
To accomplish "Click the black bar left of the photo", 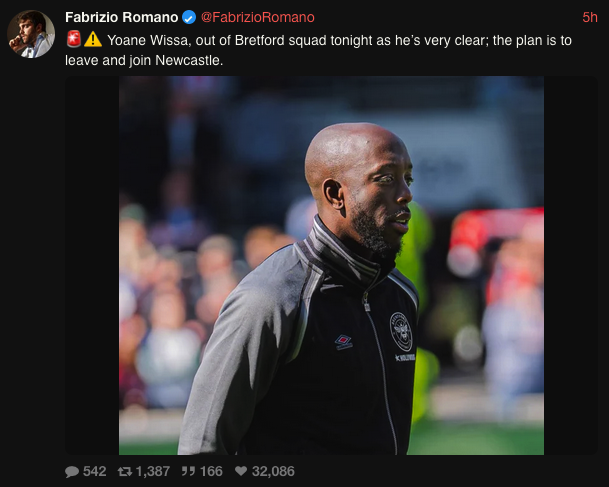I will [x=92, y=265].
